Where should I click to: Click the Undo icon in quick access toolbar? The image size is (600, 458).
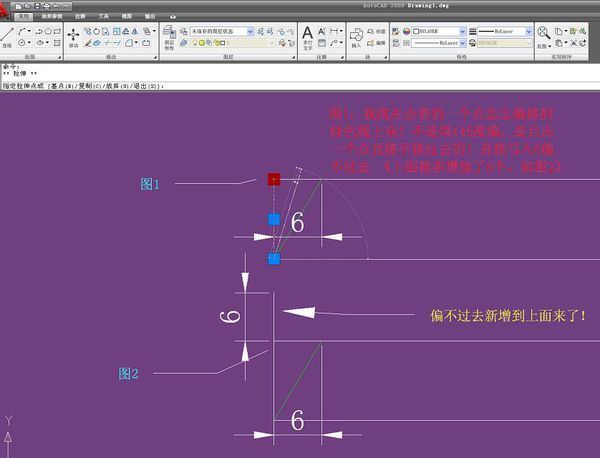(56, 7)
